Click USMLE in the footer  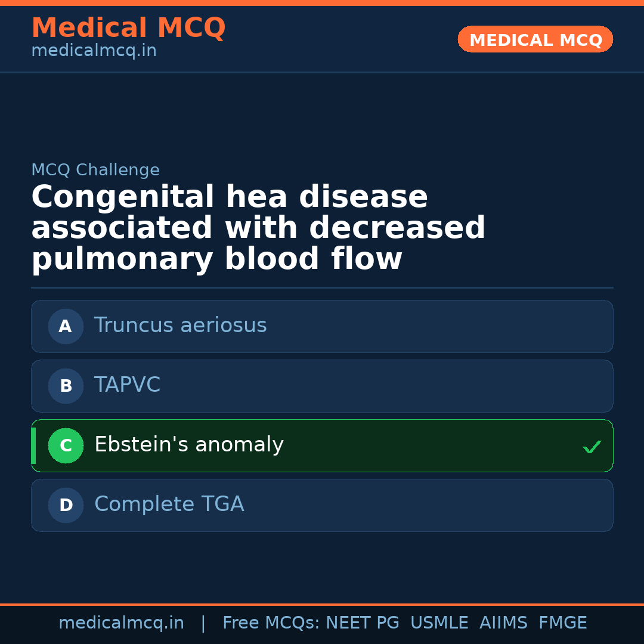[439, 623]
